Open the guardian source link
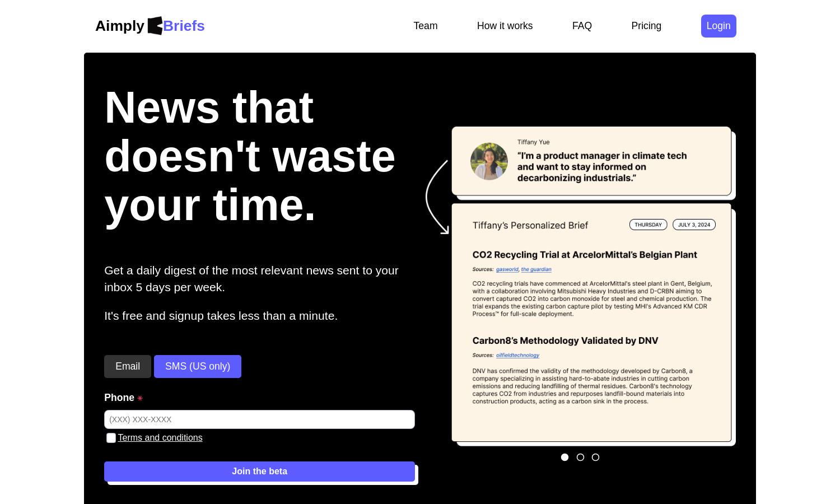 536,269
